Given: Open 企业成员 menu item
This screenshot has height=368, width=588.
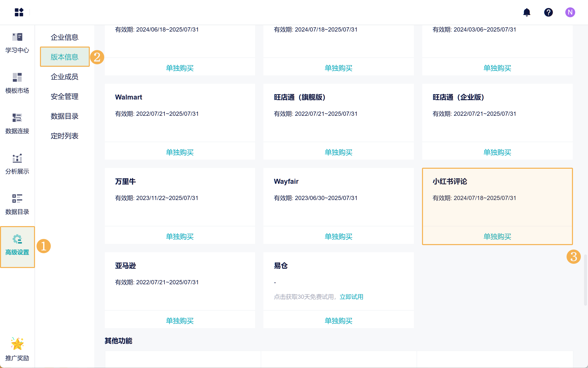Looking at the screenshot, I should coord(64,77).
